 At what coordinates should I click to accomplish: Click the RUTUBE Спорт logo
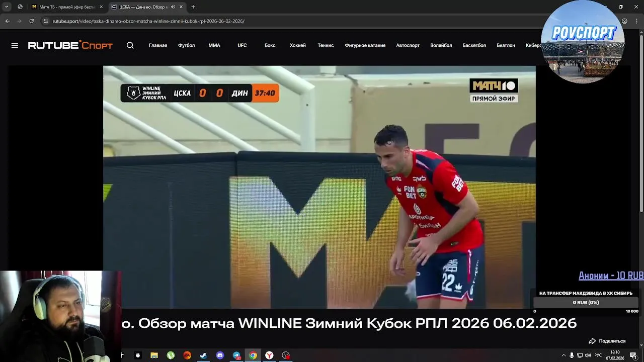click(70, 45)
